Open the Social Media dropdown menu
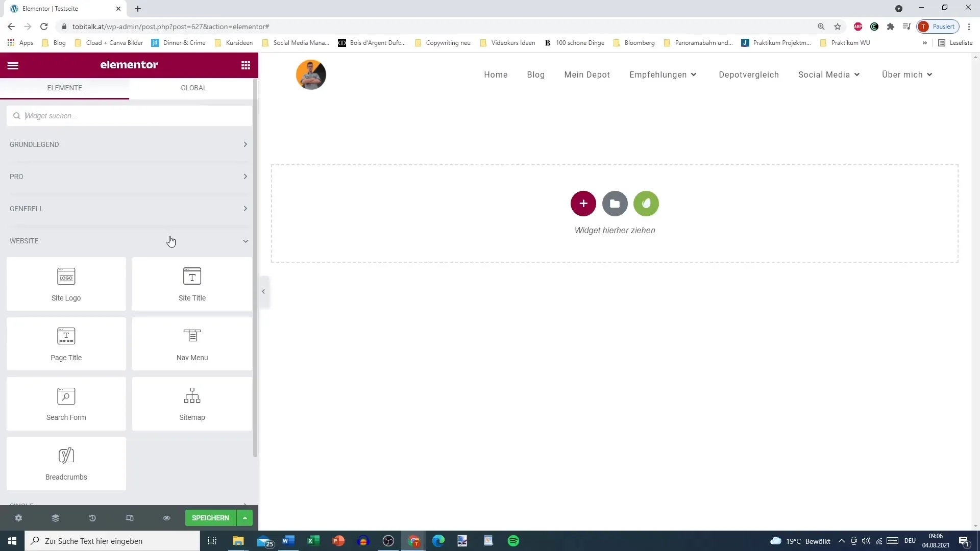The height and width of the screenshot is (551, 980). 829,74
